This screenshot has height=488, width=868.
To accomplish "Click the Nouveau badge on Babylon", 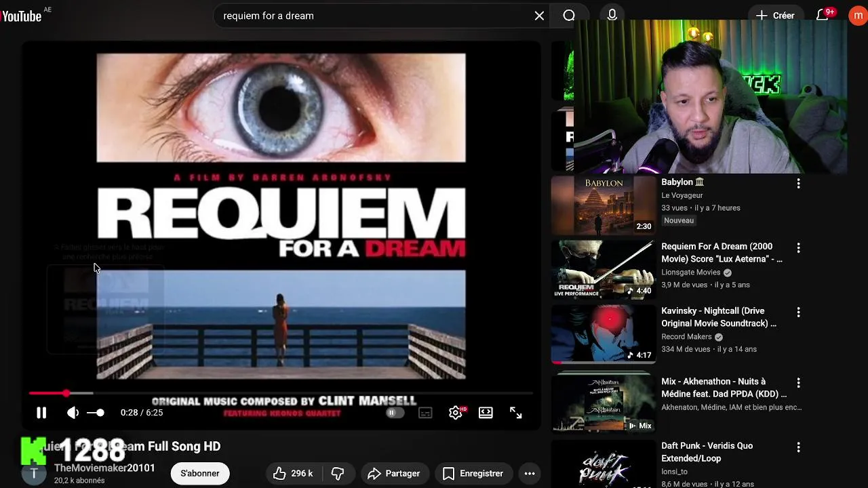I will tap(679, 220).
